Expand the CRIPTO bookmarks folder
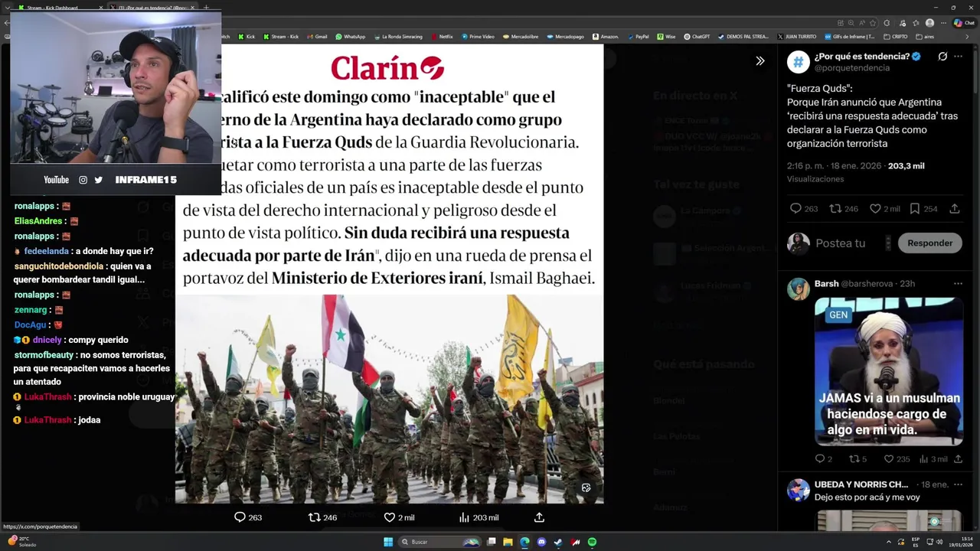Screen dimensions: 980x551 (896, 36)
